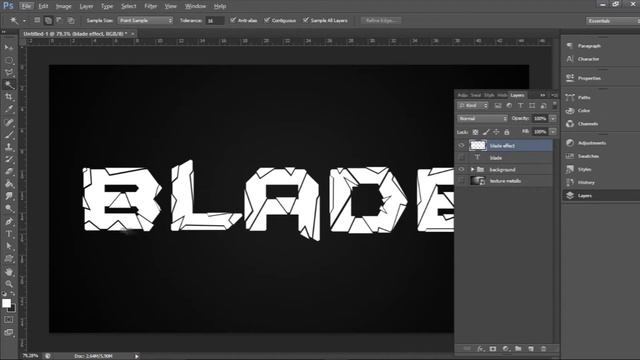Viewport: 640px width, 360px height.
Task: Open the Normal blend mode dropdown
Action: point(482,118)
